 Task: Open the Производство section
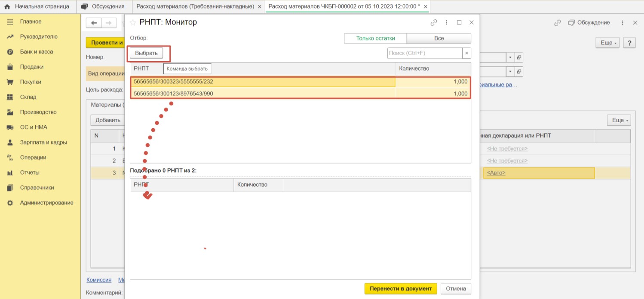coord(38,112)
